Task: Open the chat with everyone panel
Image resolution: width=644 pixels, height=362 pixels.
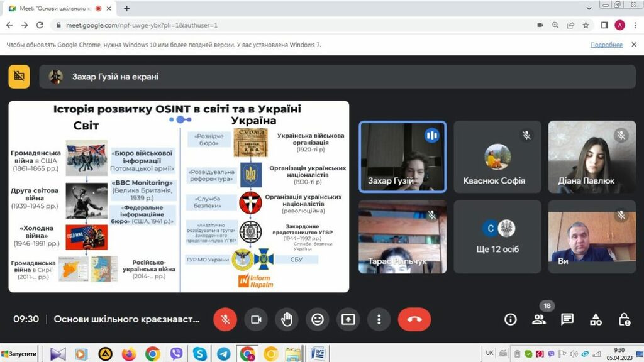Action: 567,319
